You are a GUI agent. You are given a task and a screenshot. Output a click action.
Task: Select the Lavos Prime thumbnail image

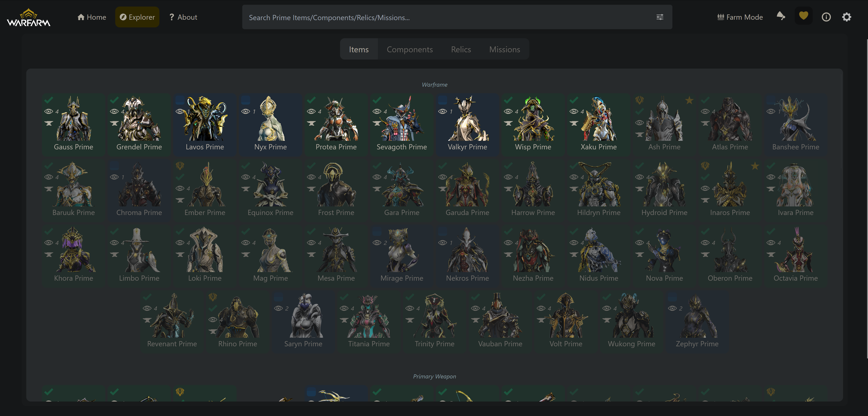(204, 118)
